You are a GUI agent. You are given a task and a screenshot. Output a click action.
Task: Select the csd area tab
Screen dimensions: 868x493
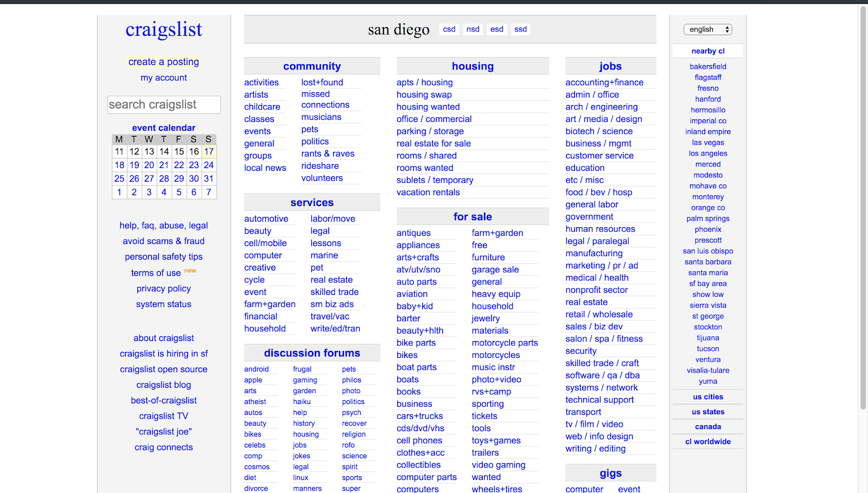pos(449,29)
